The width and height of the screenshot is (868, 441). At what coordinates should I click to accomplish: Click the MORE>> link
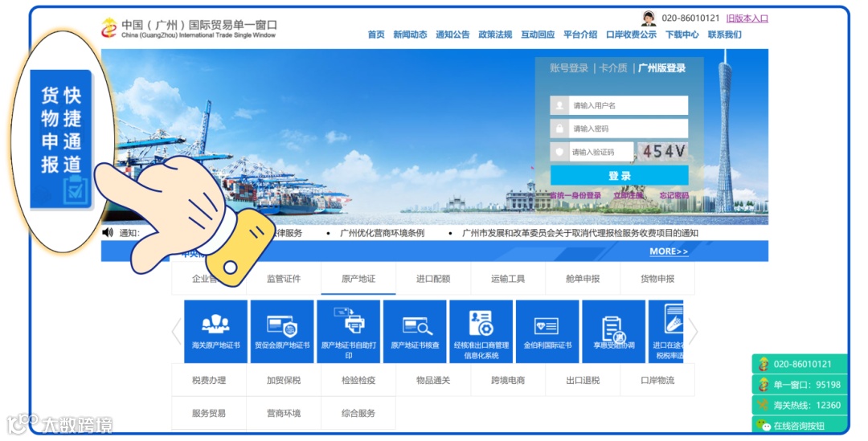(x=669, y=251)
